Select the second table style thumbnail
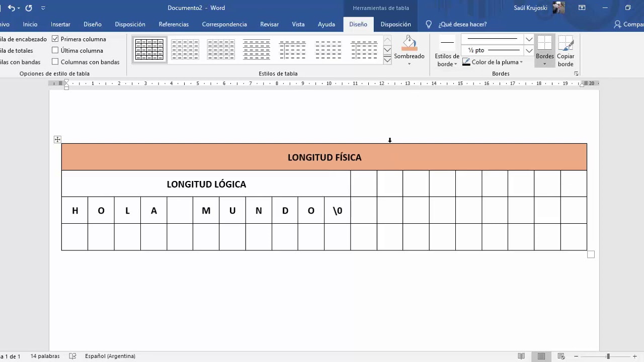The image size is (644, 362). tap(185, 49)
